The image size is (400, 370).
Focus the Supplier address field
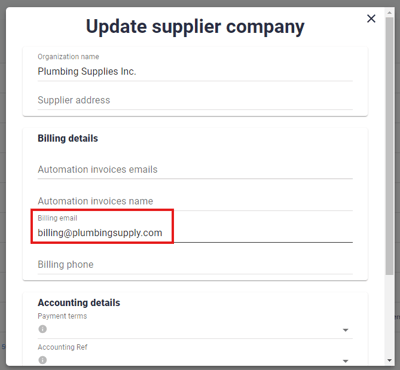[195, 100]
